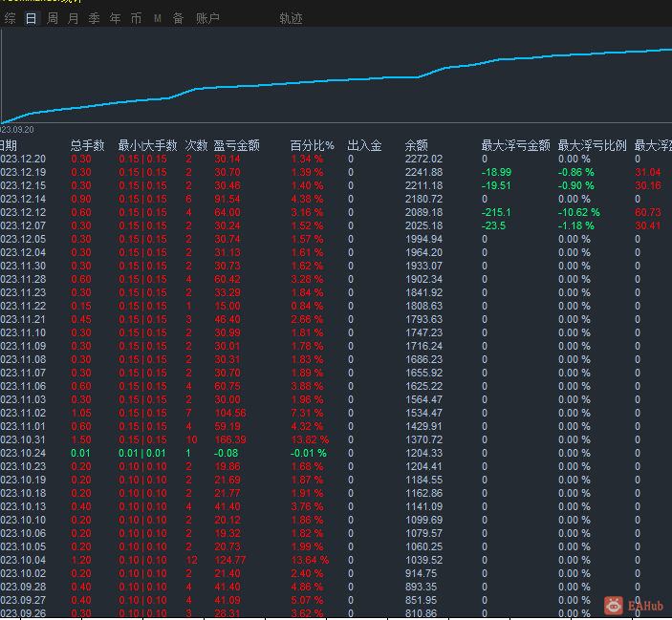Open the 币 currency tab

click(x=136, y=18)
